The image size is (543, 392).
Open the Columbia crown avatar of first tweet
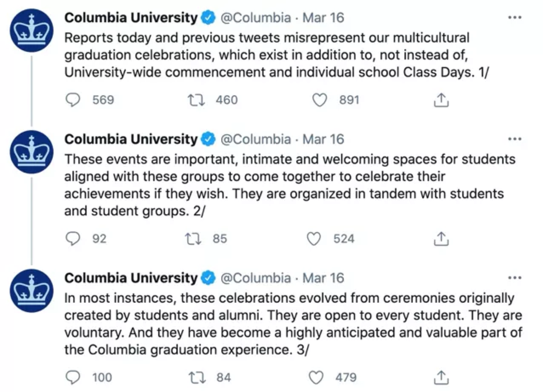31,31
